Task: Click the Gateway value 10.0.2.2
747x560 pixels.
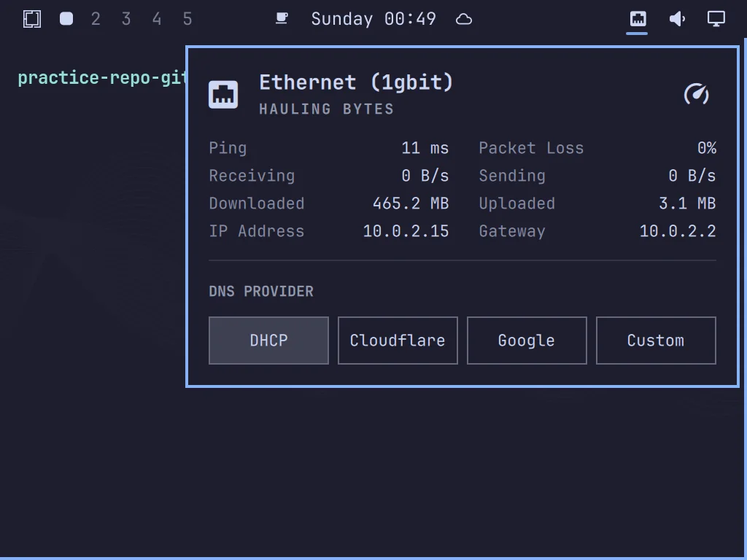Action: coord(678,231)
